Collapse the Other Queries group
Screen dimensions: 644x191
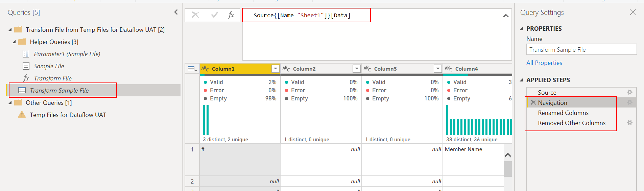click(10, 103)
